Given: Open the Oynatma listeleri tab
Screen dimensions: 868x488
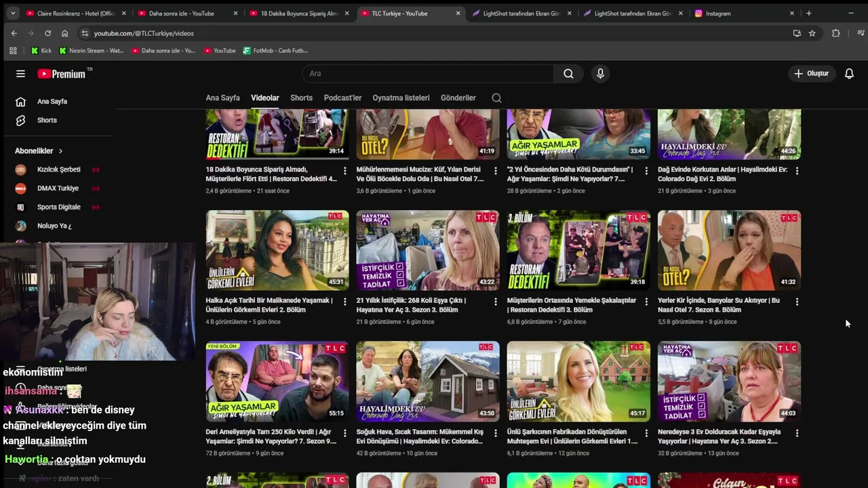Looking at the screenshot, I should 401,98.
